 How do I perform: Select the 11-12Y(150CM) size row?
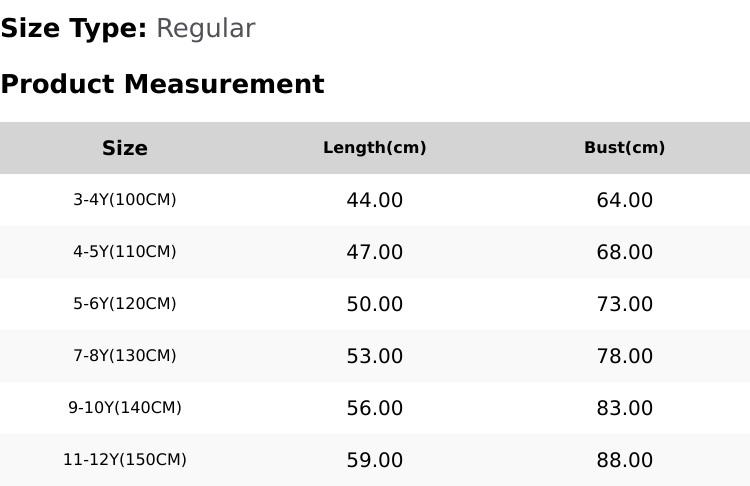[375, 460]
